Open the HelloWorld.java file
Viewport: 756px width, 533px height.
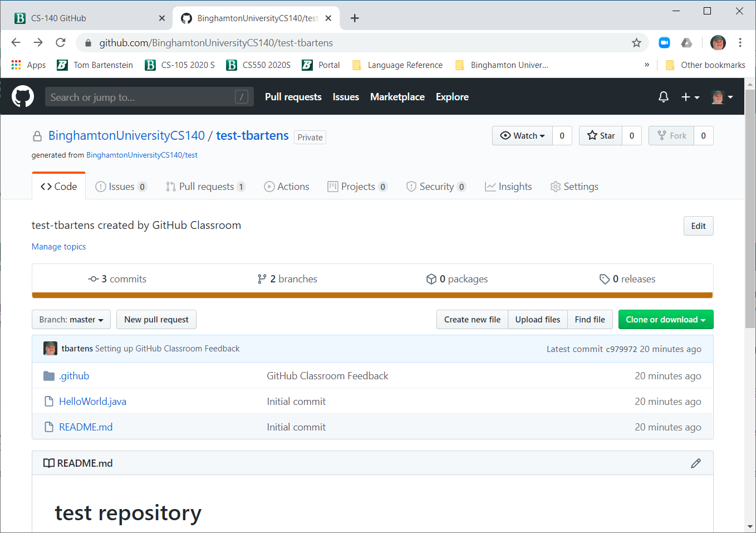pos(92,402)
